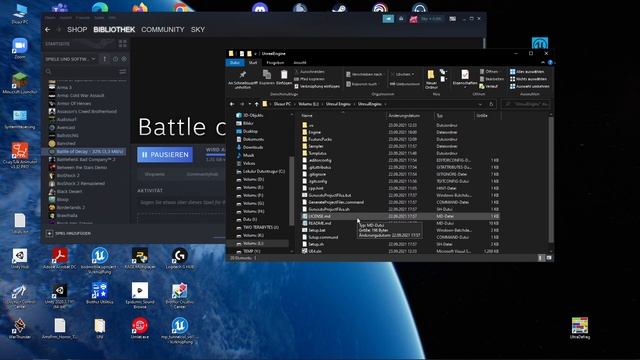Open the Ansicht ribbon tab in Explorer
Viewport: 640px width, 360px height.
(300, 63)
